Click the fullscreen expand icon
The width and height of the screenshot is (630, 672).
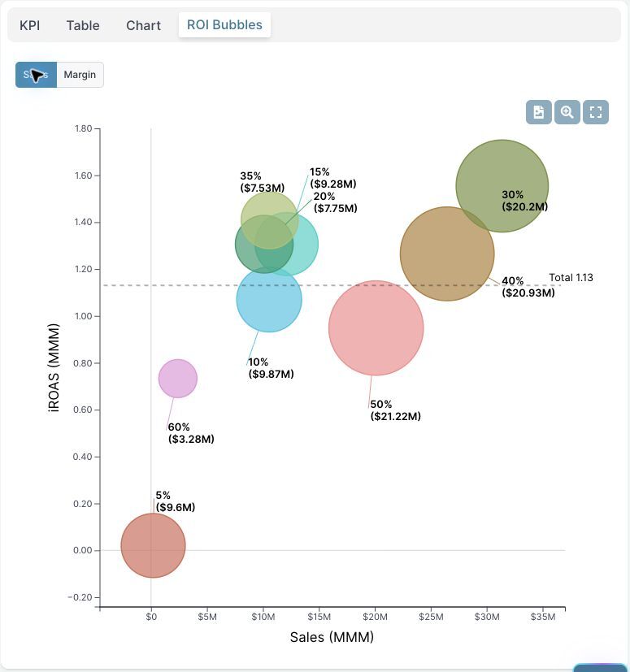pos(596,112)
